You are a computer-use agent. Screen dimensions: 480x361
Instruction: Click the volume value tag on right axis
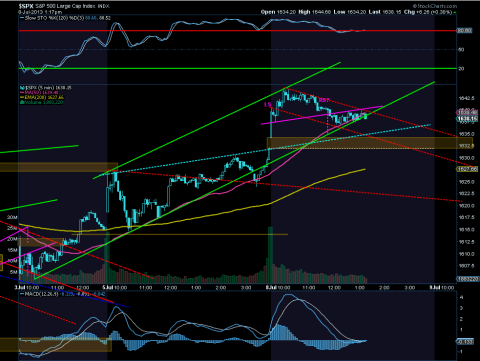[x=467, y=279]
